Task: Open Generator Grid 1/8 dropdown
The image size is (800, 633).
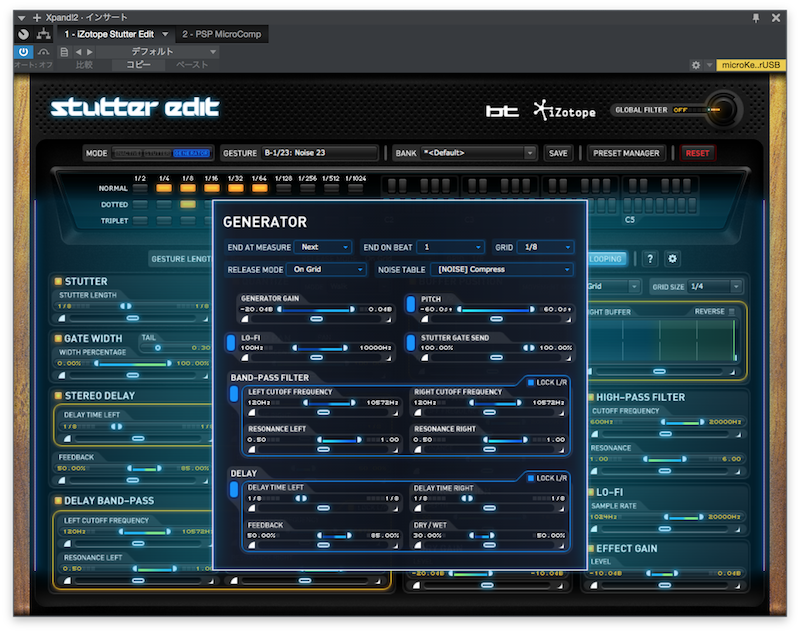Action: 545,247
